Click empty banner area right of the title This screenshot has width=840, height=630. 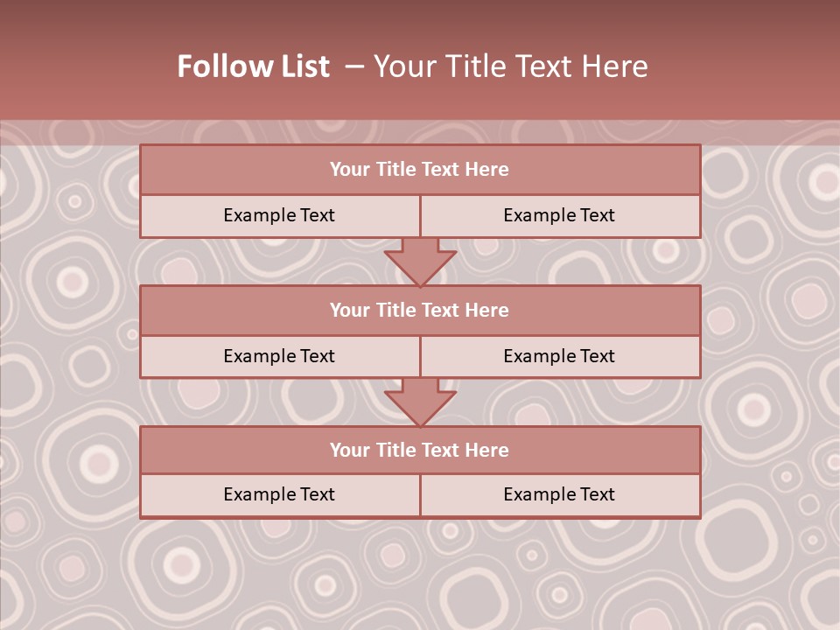[x=752, y=66]
